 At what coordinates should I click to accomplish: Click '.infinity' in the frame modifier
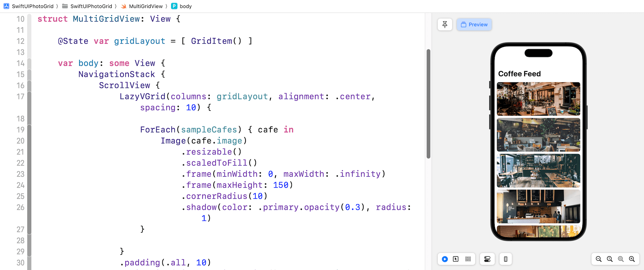[x=358, y=174]
